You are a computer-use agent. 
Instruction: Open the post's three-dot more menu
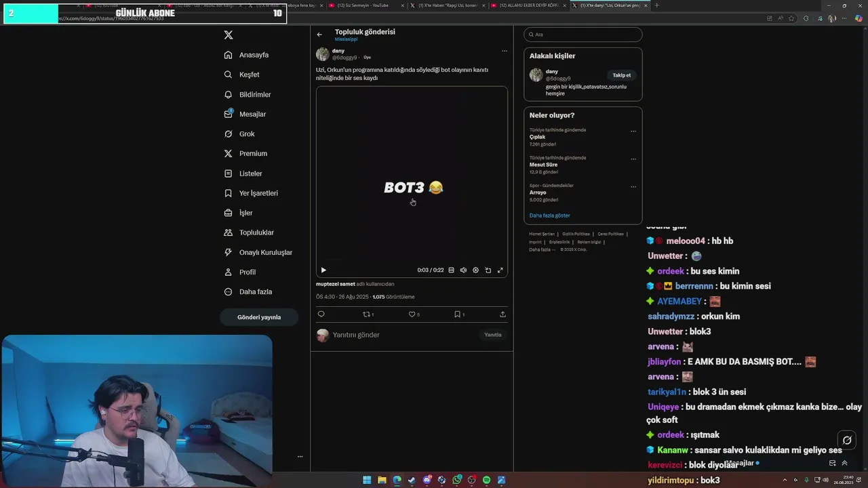(x=504, y=51)
